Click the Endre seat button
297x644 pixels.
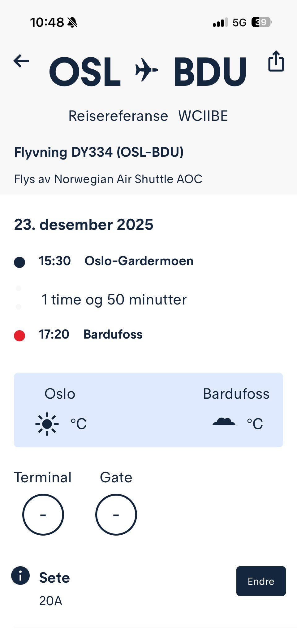261,581
